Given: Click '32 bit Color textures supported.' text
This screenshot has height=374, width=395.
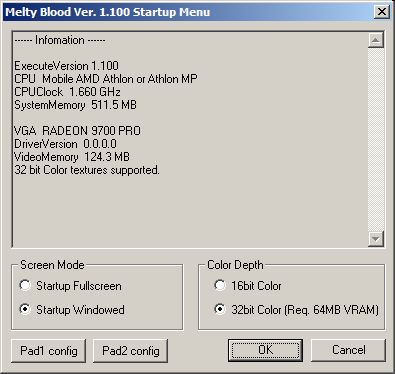Looking at the screenshot, I should [x=87, y=170].
